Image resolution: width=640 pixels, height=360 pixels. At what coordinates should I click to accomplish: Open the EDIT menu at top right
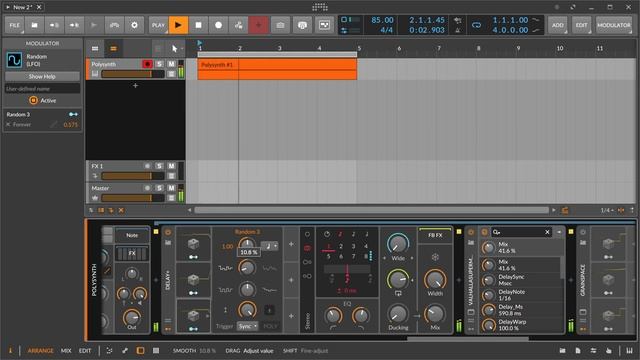click(x=581, y=25)
